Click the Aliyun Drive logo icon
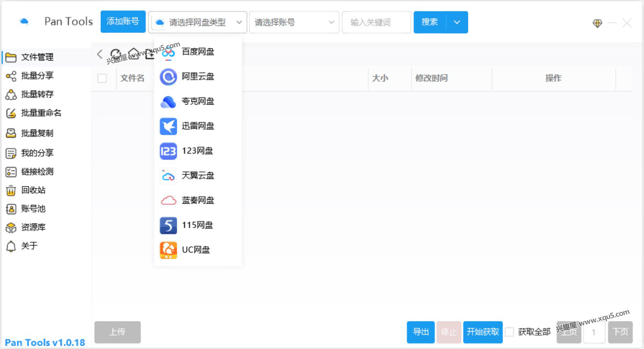Viewport: 644px width, 349px height. click(x=168, y=77)
